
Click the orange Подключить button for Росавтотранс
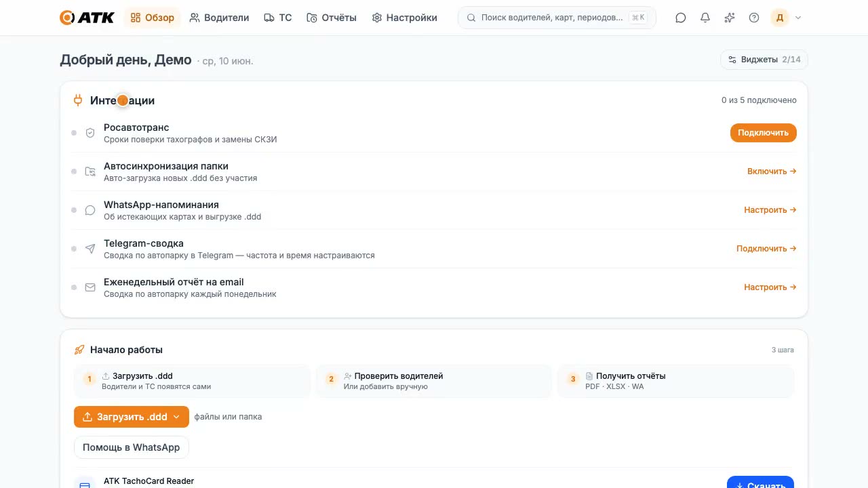[764, 133]
